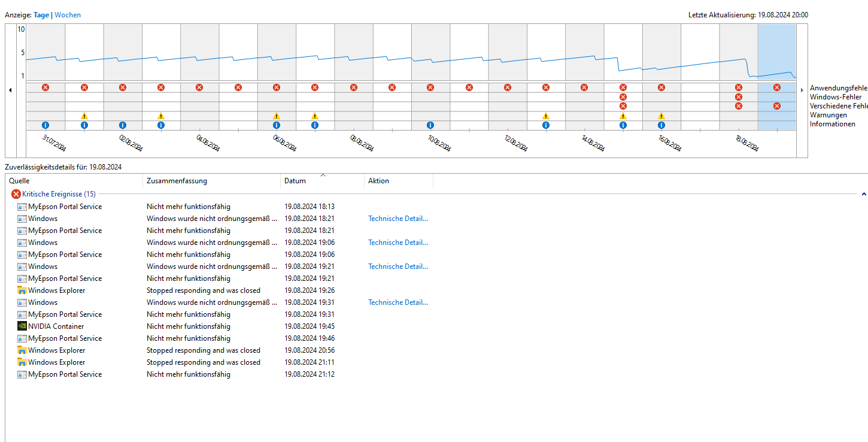Image resolution: width=868 pixels, height=442 pixels.
Task: Click application error icon on 12.08.2024
Action: [508, 87]
